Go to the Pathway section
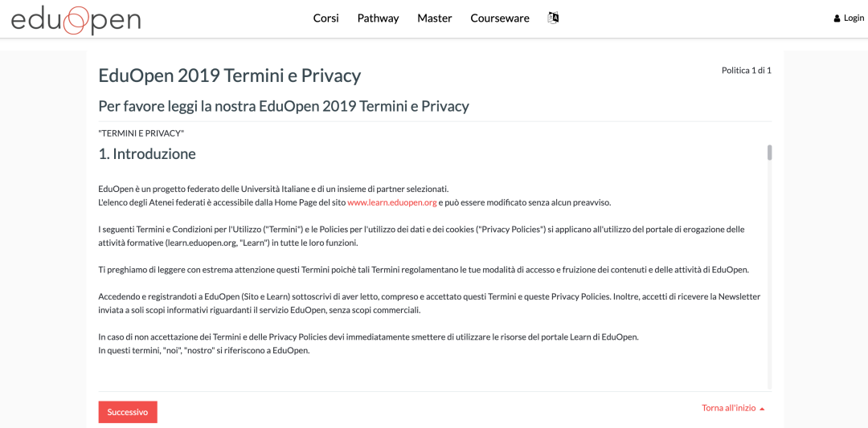The image size is (868, 428). [378, 18]
